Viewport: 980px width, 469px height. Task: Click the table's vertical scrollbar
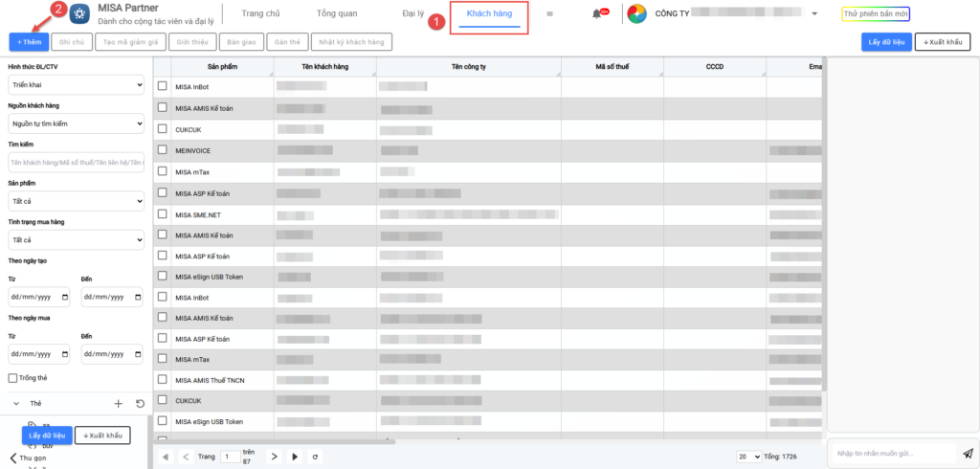pos(824,222)
